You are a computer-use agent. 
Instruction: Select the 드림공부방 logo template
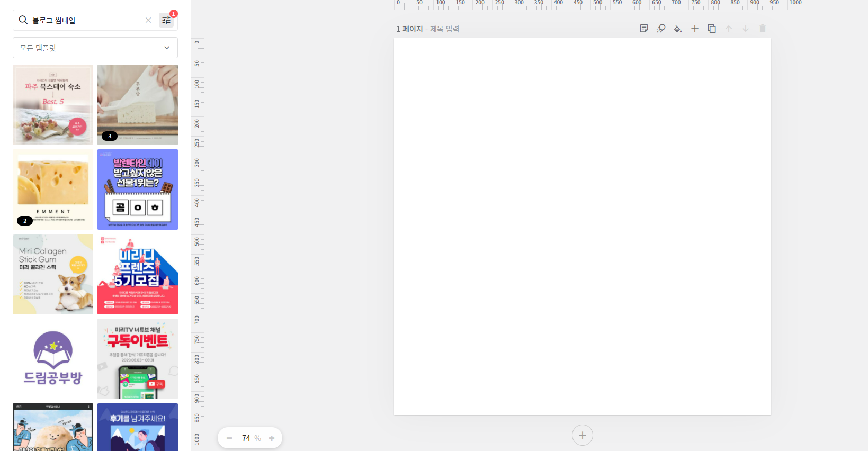(x=53, y=359)
